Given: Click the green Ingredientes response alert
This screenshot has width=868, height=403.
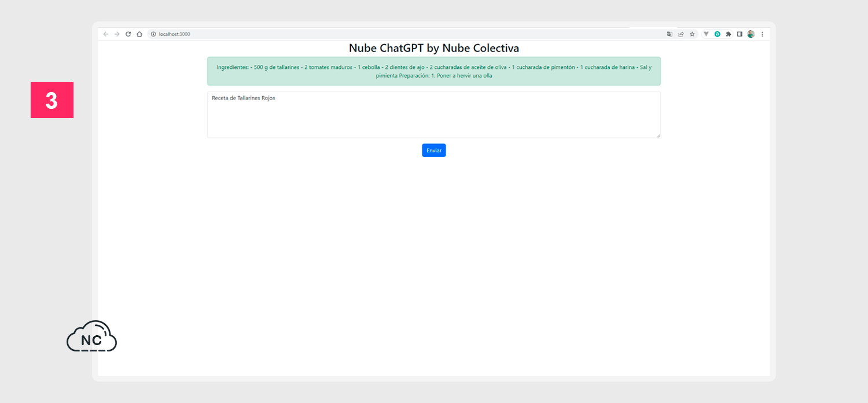Looking at the screenshot, I should click(434, 71).
